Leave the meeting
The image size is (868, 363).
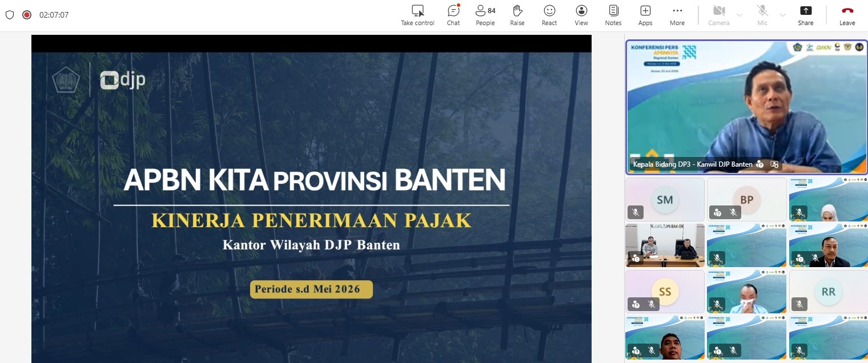point(847,15)
